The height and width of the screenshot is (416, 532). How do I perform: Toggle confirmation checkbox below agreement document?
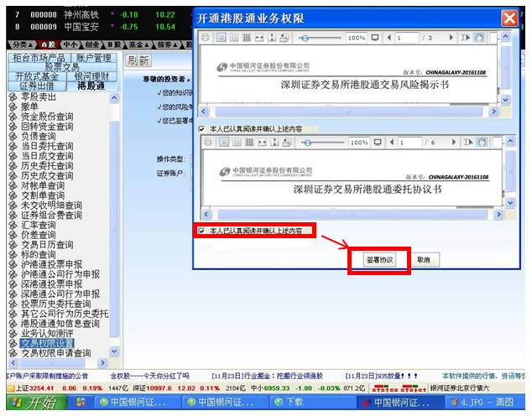[202, 231]
